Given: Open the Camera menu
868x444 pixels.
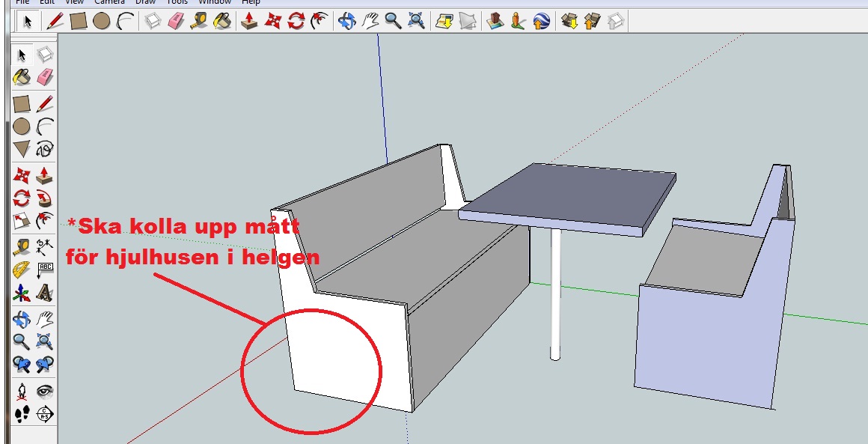Looking at the screenshot, I should click(109, 2).
